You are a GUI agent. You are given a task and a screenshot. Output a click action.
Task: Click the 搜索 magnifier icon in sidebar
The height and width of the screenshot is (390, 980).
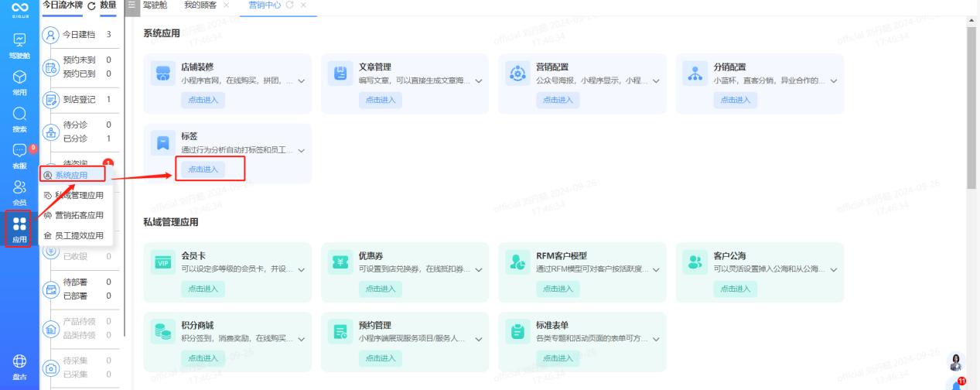pos(19,115)
